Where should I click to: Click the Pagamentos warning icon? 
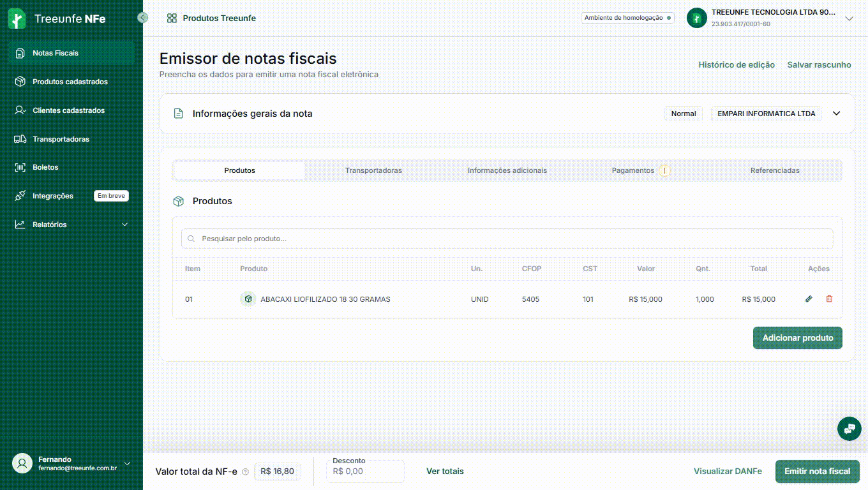(664, 170)
